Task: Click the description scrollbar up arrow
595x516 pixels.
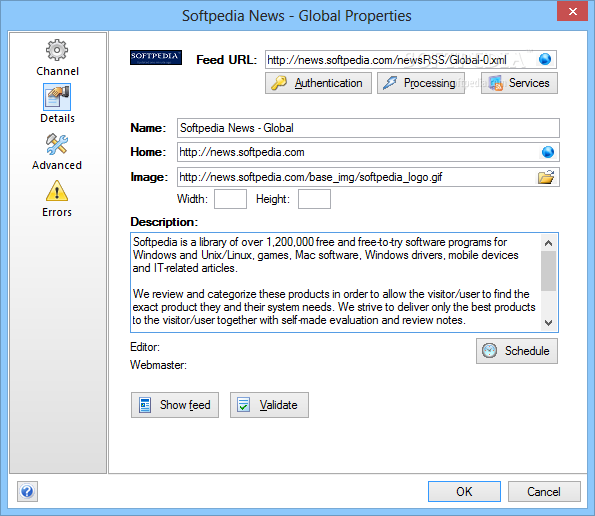Action: point(548,243)
